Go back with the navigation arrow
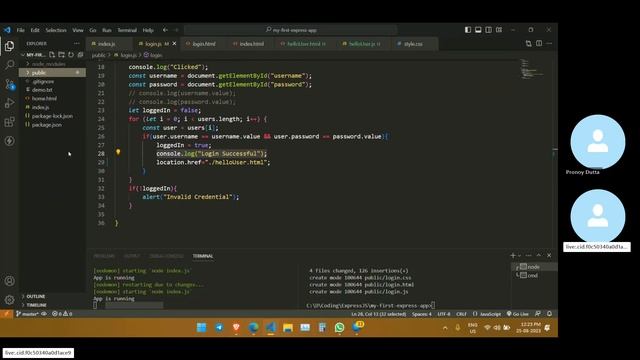Image resolution: width=640 pixels, height=360 pixels. tap(165, 30)
